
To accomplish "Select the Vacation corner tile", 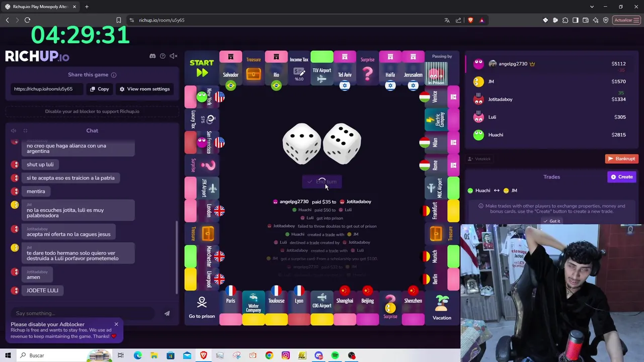I will 442,308.
